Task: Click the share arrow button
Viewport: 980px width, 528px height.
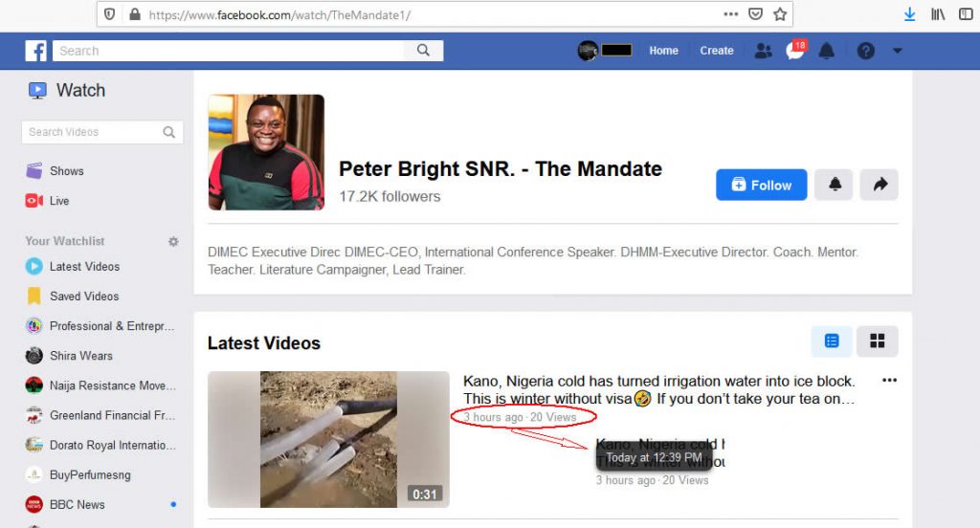Action: (x=880, y=185)
